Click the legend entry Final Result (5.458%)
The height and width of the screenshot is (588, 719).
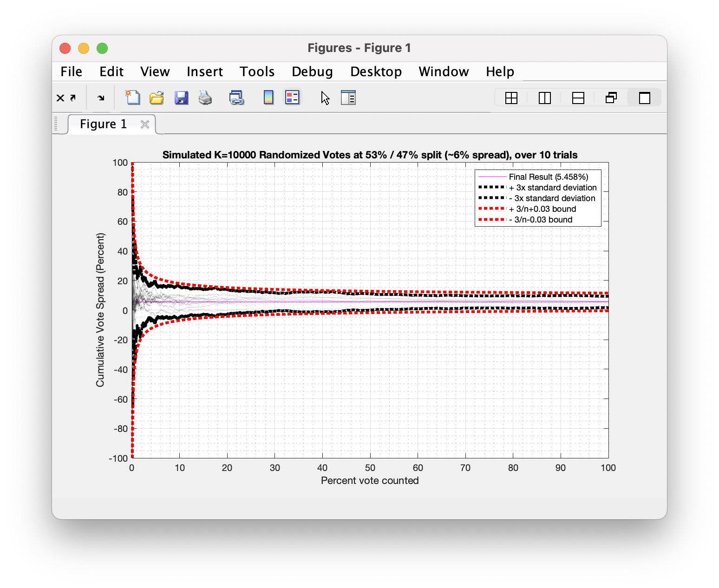[x=549, y=177]
